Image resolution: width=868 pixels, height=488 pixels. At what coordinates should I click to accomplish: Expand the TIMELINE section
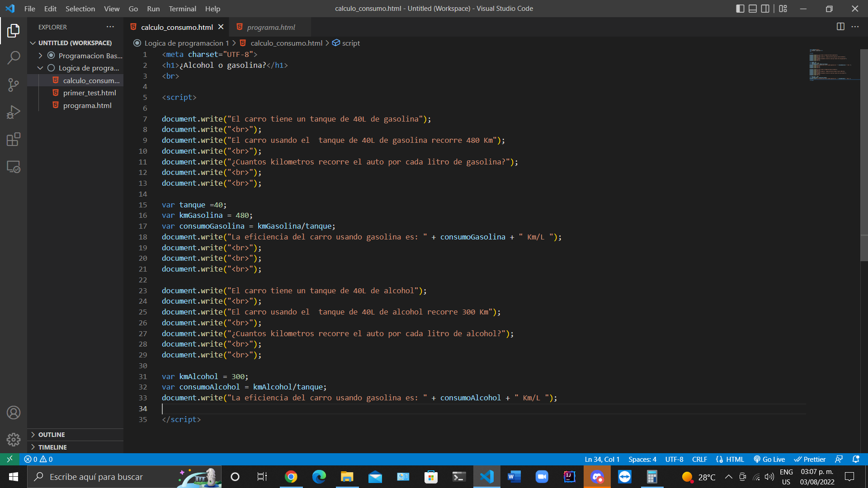(75, 447)
